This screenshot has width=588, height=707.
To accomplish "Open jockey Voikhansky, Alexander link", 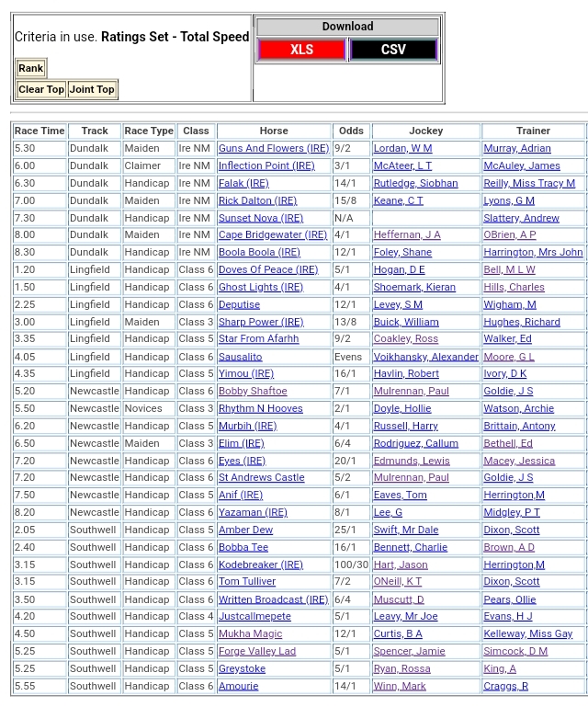I will pos(425,357).
